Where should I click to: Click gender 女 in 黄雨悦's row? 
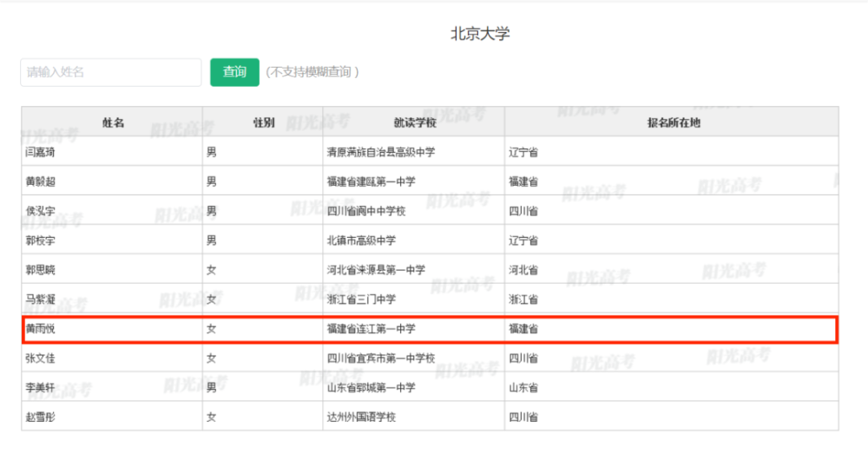pyautogui.click(x=212, y=329)
